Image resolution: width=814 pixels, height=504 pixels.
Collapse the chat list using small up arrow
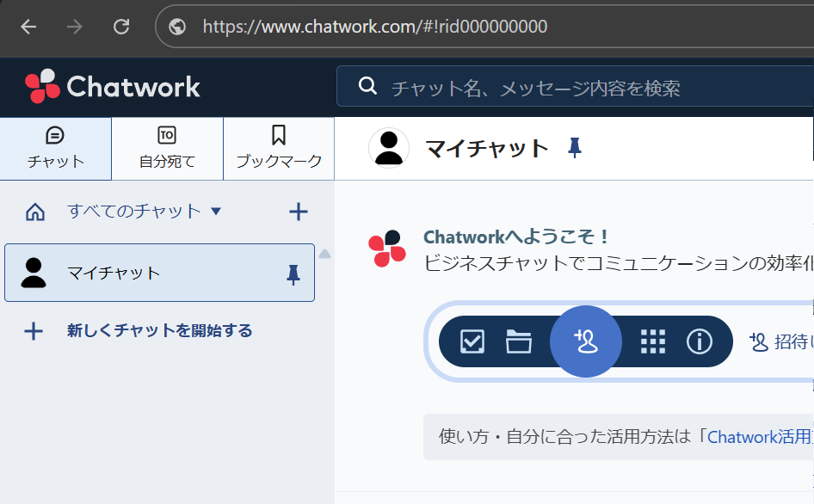point(324,255)
